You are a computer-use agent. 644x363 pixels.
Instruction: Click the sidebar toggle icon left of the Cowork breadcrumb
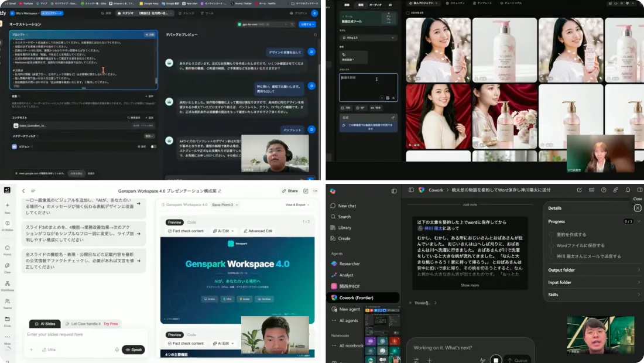[x=411, y=190]
